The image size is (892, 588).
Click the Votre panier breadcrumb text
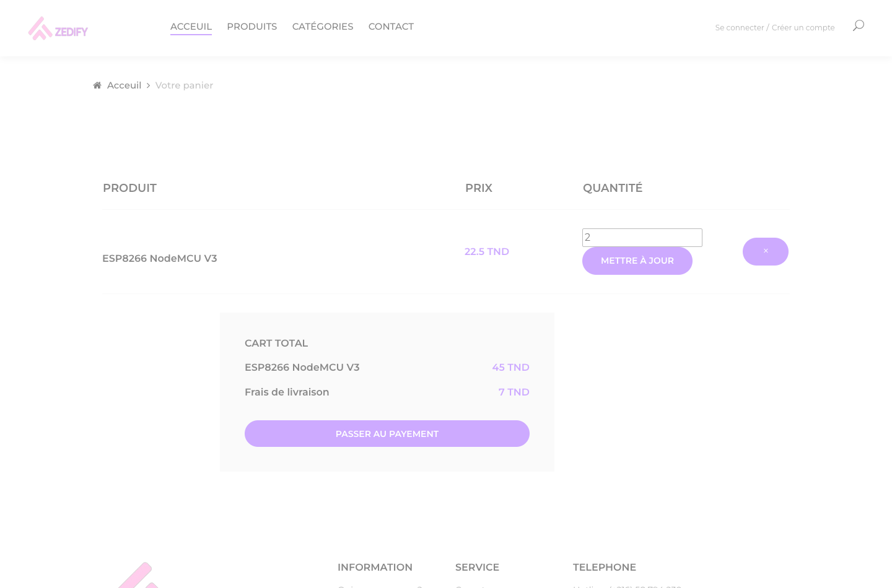(x=184, y=85)
